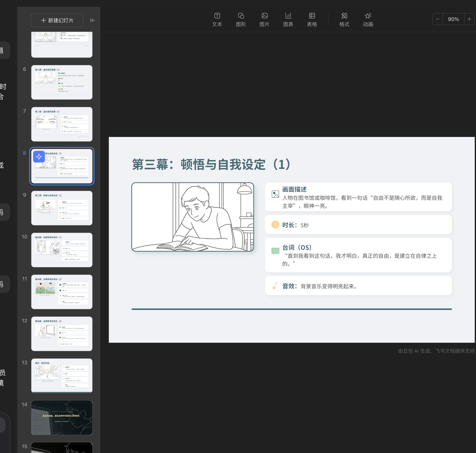Insert an image via the 图片 icon
This screenshot has width=476, height=453.
click(x=264, y=19)
